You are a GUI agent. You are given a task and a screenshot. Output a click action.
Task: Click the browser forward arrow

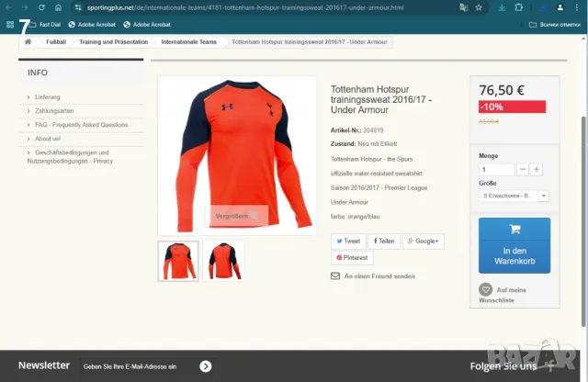coord(25,7)
